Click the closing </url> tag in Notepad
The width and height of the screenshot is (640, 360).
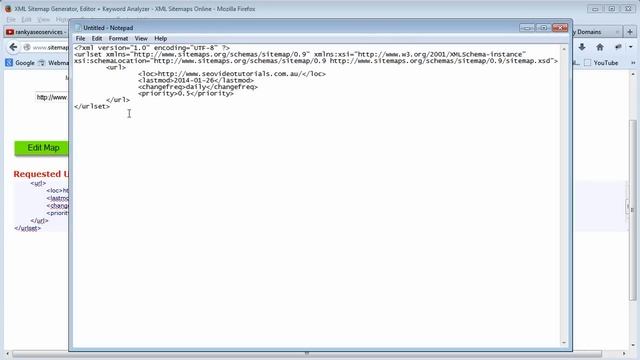(118, 100)
